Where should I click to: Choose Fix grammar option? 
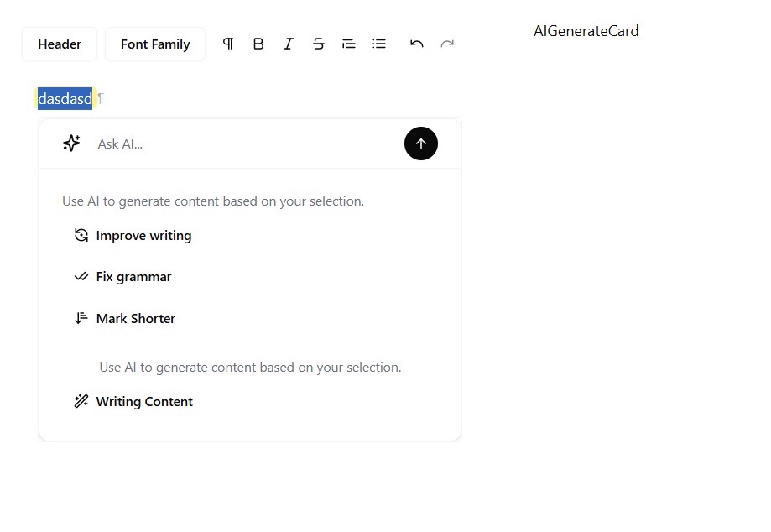click(133, 277)
